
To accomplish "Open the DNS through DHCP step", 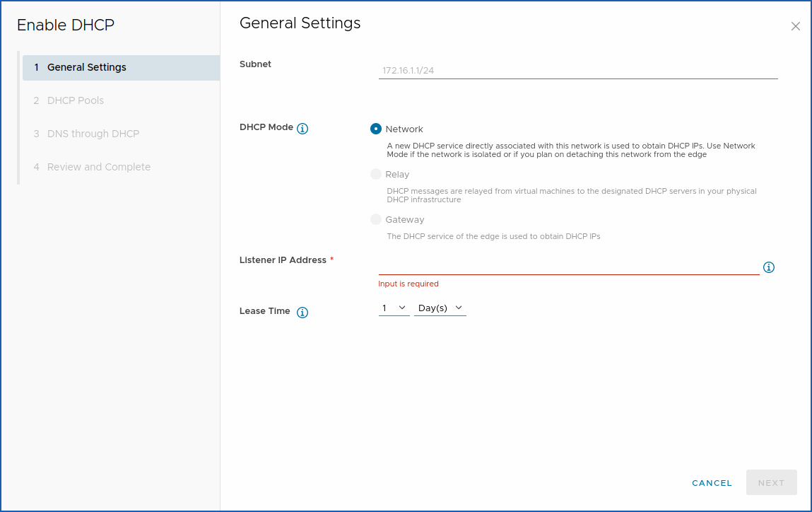I will pyautogui.click(x=92, y=134).
